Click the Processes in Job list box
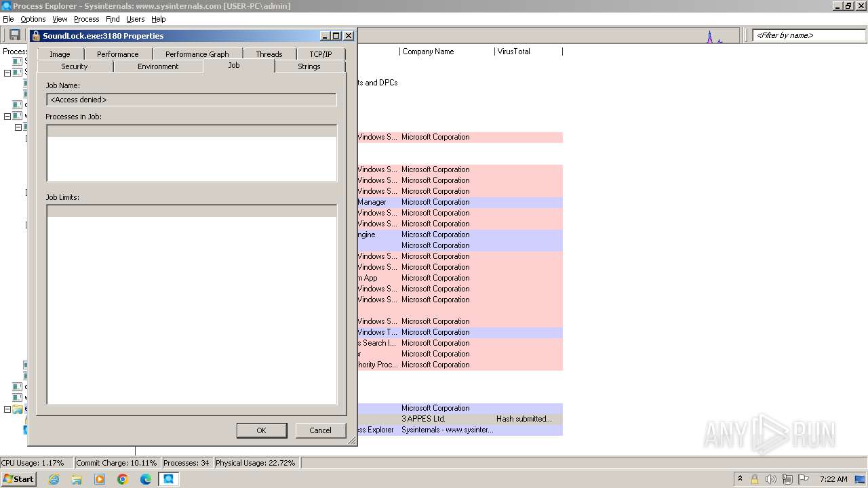This screenshot has height=488, width=868. pyautogui.click(x=191, y=153)
